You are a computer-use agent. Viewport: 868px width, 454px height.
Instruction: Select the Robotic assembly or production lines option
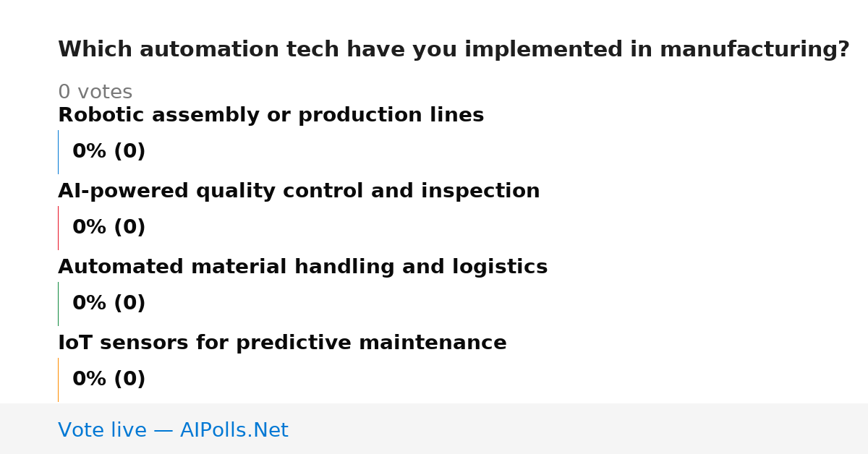pyautogui.click(x=271, y=116)
